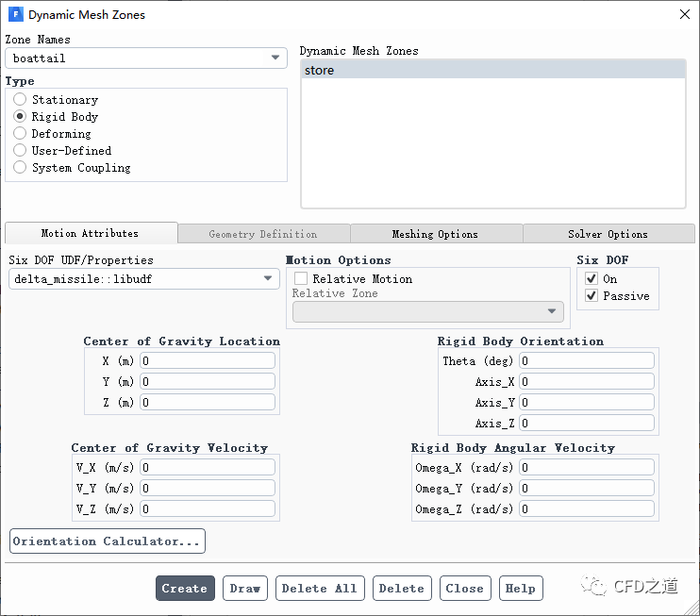This screenshot has width=700, height=616.
Task: Close the Dynamic Mesh Zones dialog window
Action: 683,14
